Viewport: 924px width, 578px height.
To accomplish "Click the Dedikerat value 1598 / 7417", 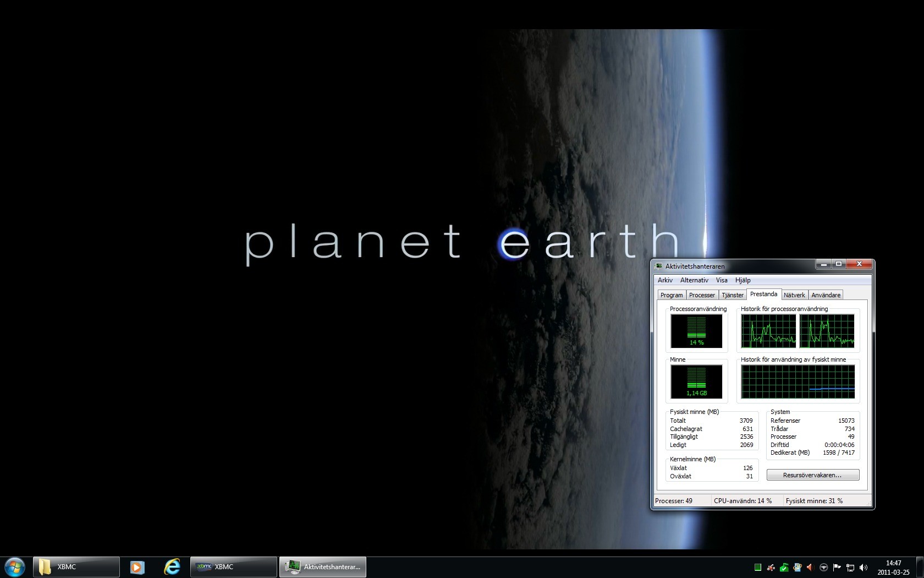I will click(x=839, y=452).
